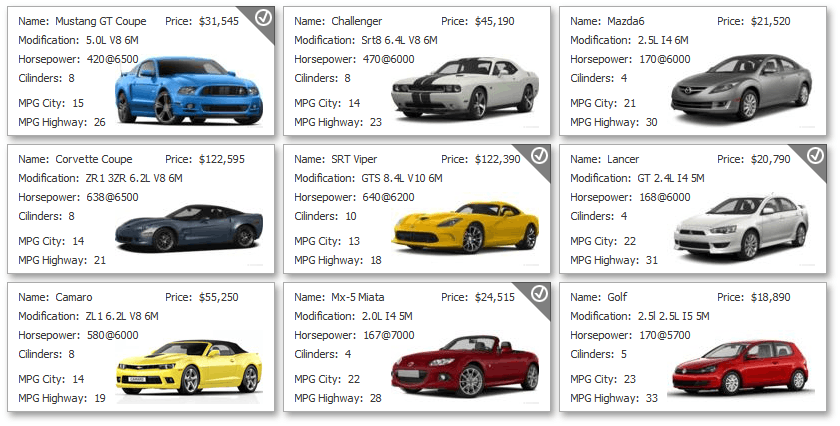Select the name 'Corvette Coupe'
Screen dimensions: 840x426
click(x=94, y=159)
